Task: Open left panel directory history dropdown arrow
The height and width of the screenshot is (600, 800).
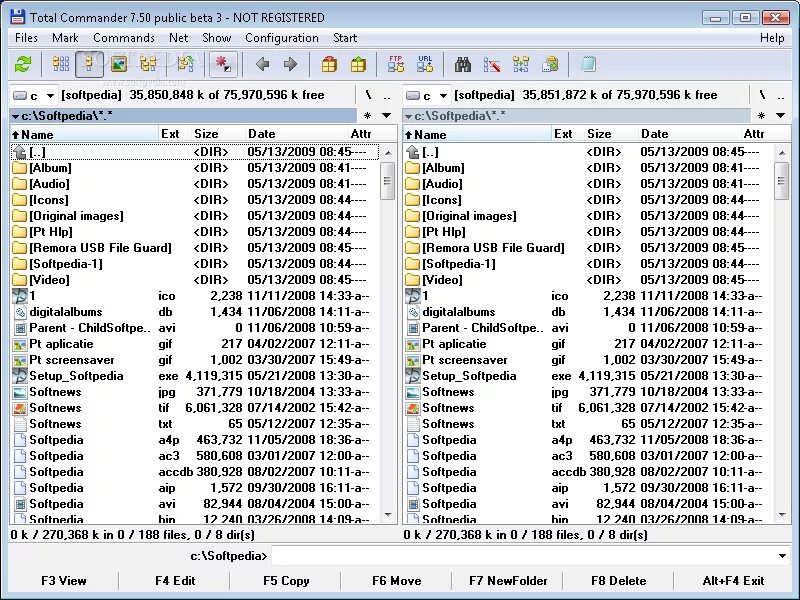Action: tap(387, 116)
